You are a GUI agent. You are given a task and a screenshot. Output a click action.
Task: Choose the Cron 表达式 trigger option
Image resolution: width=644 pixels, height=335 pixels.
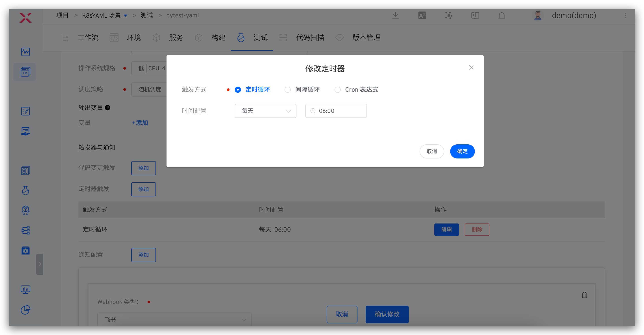(x=337, y=89)
